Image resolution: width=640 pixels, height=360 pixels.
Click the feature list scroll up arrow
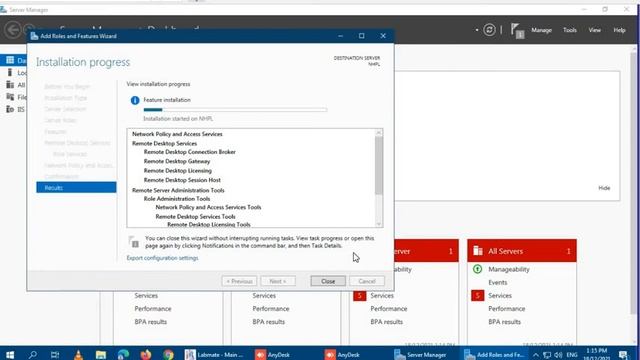(x=379, y=133)
